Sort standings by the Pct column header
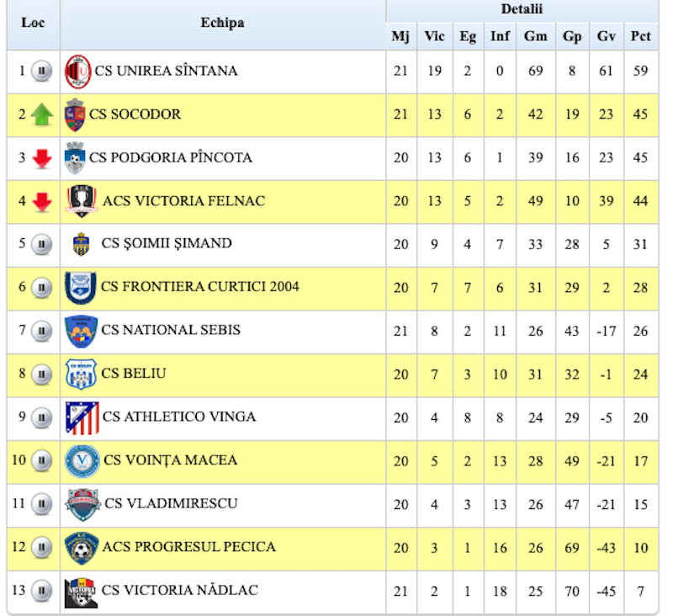 point(641,36)
